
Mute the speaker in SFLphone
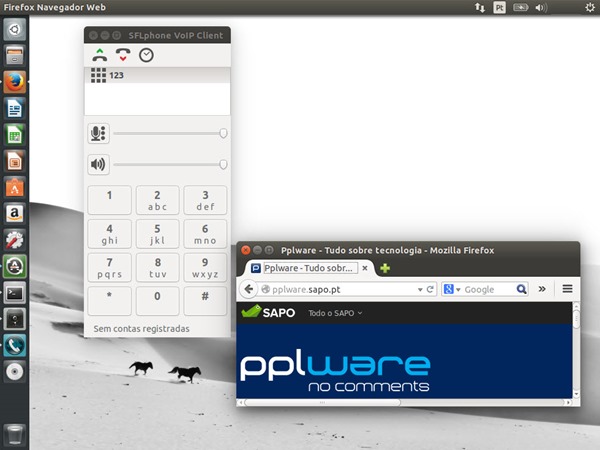click(98, 165)
